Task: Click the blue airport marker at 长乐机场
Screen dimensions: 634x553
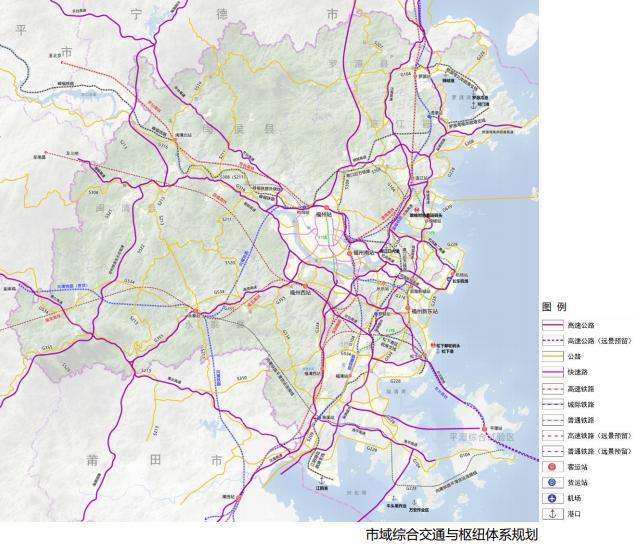Action: pos(449,279)
